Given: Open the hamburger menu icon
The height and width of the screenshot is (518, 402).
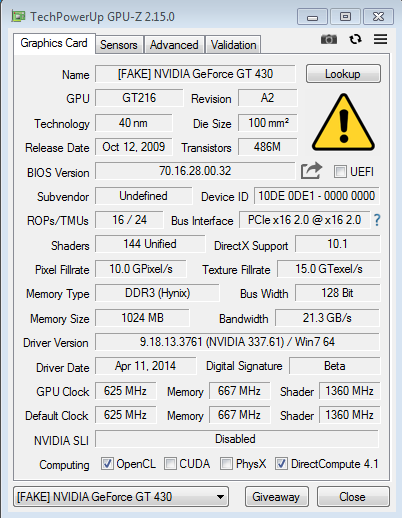Looking at the screenshot, I should [x=380, y=39].
